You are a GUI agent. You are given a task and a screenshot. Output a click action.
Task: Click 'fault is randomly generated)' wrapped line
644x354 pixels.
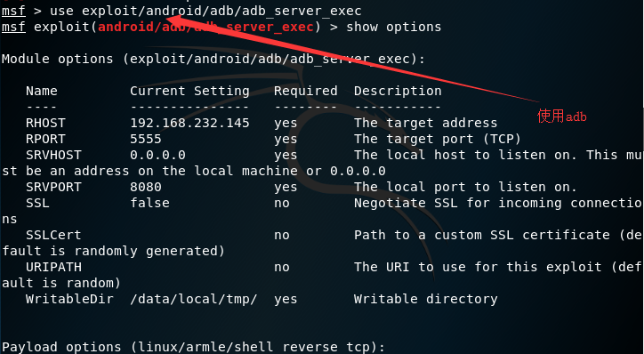click(113, 252)
